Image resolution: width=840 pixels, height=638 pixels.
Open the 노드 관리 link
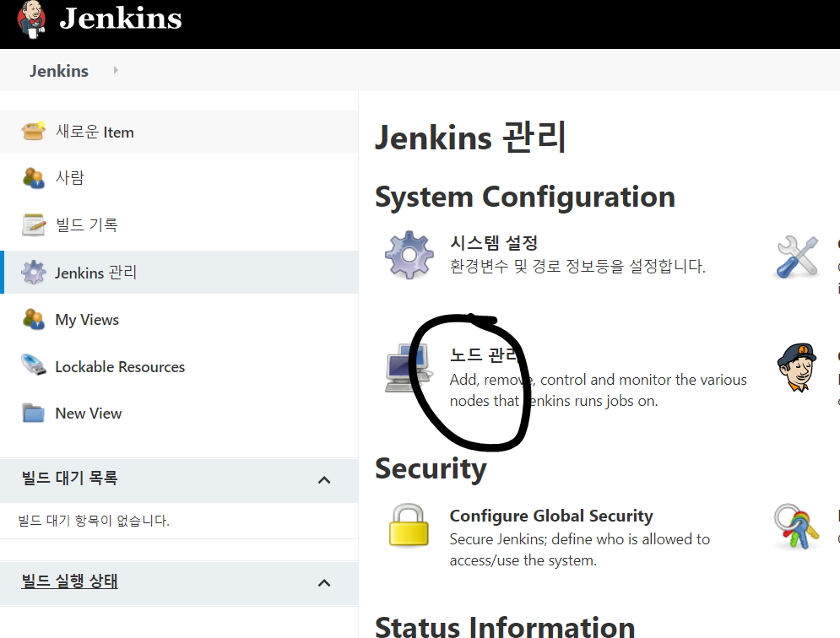[x=484, y=354]
